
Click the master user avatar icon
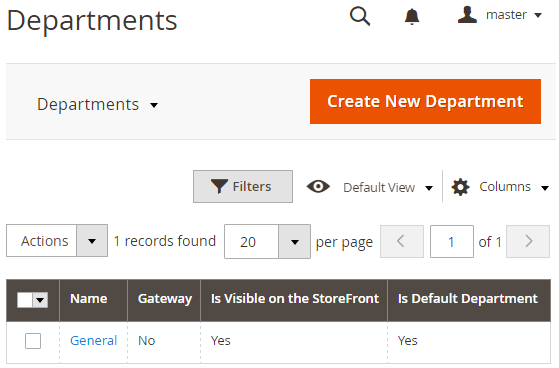pos(467,15)
